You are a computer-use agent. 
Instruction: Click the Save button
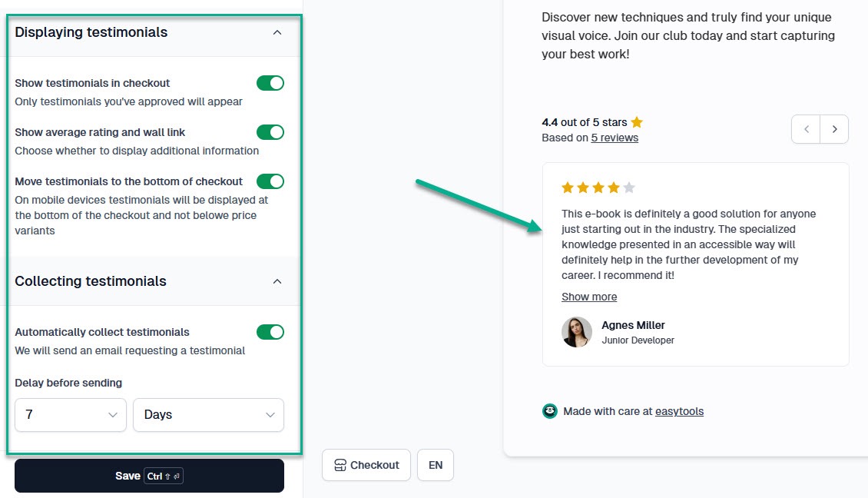click(x=150, y=476)
